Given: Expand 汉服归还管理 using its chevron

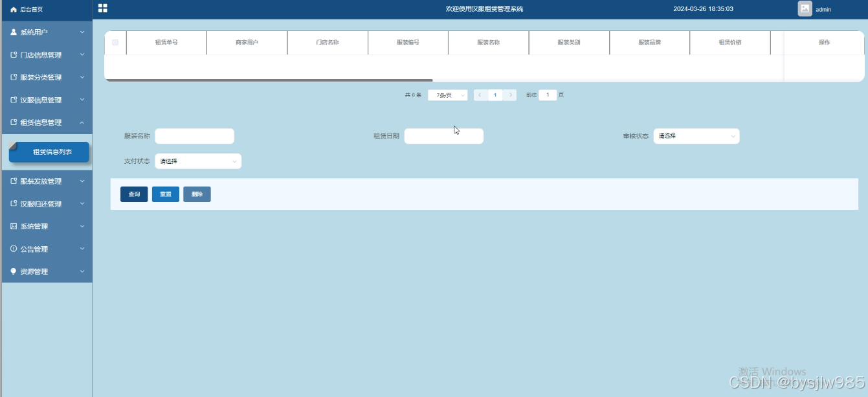Looking at the screenshot, I should (82, 203).
